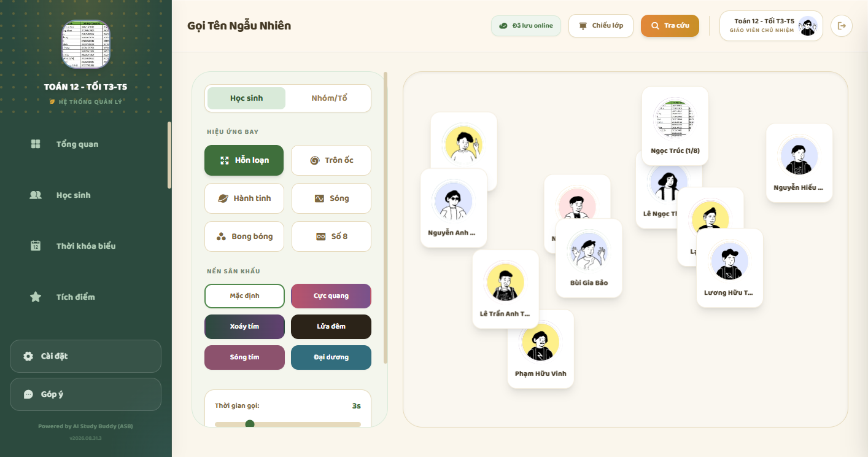Click the Ngọc Trúc (1/8) card
The width and height of the screenshot is (868, 457).
point(675,126)
